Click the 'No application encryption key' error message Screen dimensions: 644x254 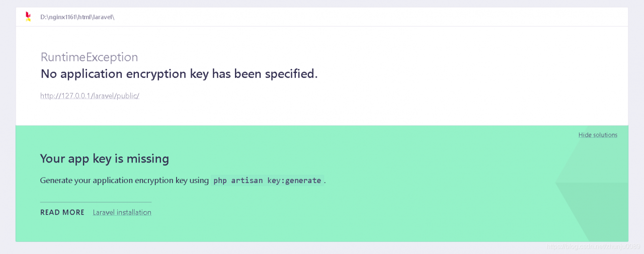[179, 74]
